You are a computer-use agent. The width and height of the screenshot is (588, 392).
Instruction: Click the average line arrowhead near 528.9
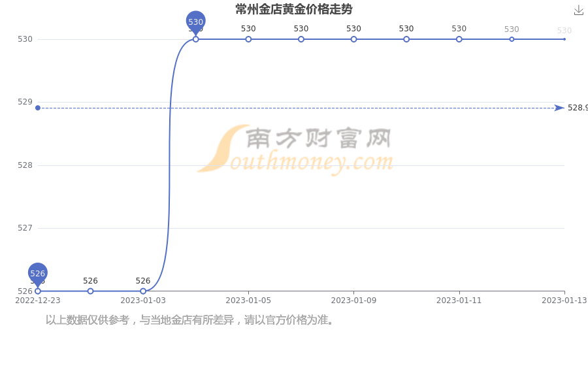point(559,108)
